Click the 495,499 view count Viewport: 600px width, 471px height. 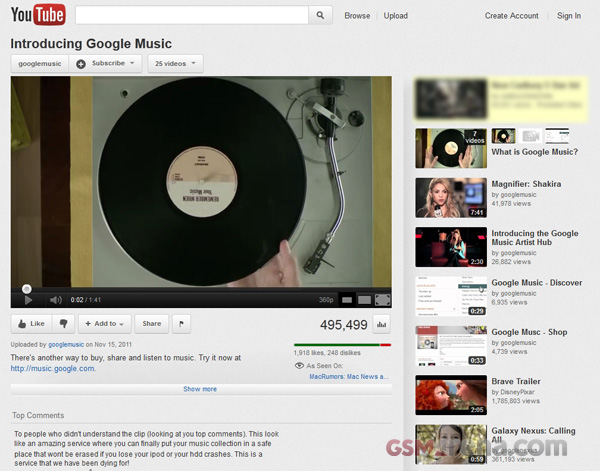(344, 325)
